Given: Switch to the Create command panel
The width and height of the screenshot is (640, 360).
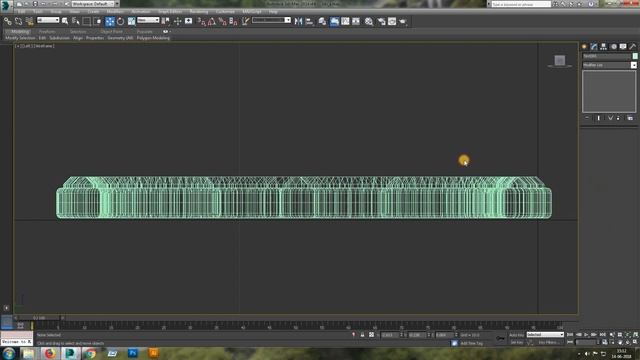Looking at the screenshot, I should click(584, 47).
